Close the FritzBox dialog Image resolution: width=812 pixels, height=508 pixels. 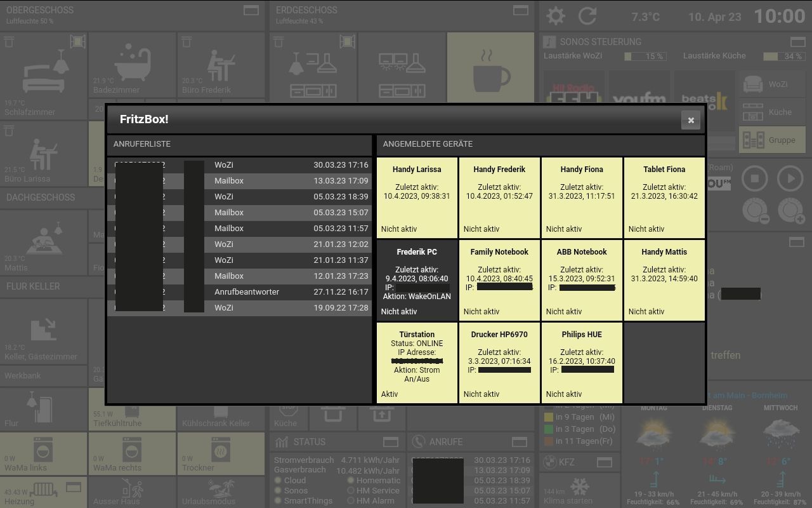coord(691,120)
